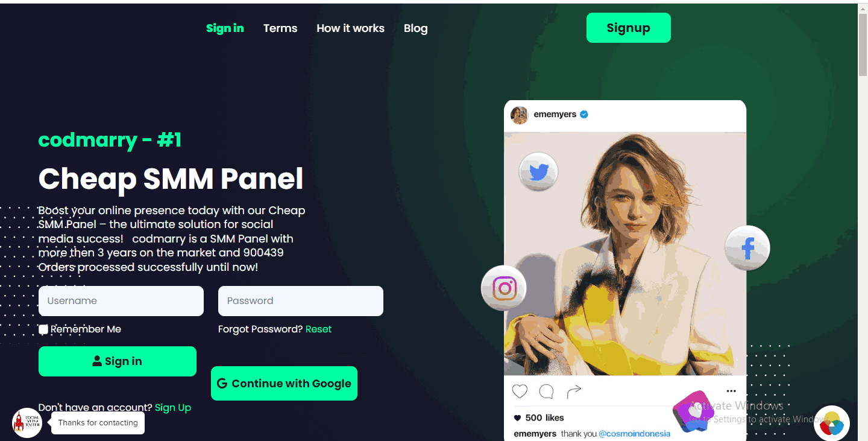868x441 pixels.
Task: Click the Continue with Google button
Action: click(x=284, y=383)
